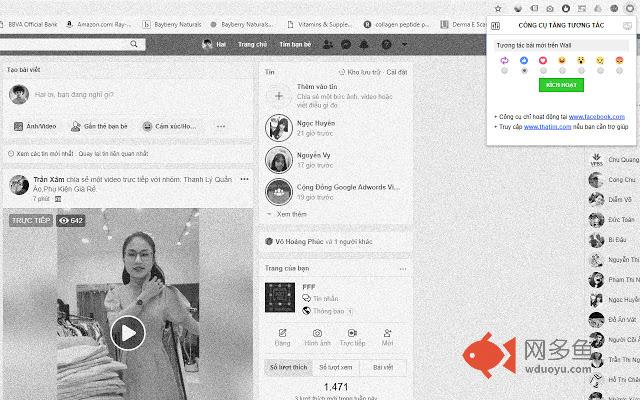Select the Like reaction emoji in popup
The height and width of the screenshot is (400, 640).
[524, 60]
